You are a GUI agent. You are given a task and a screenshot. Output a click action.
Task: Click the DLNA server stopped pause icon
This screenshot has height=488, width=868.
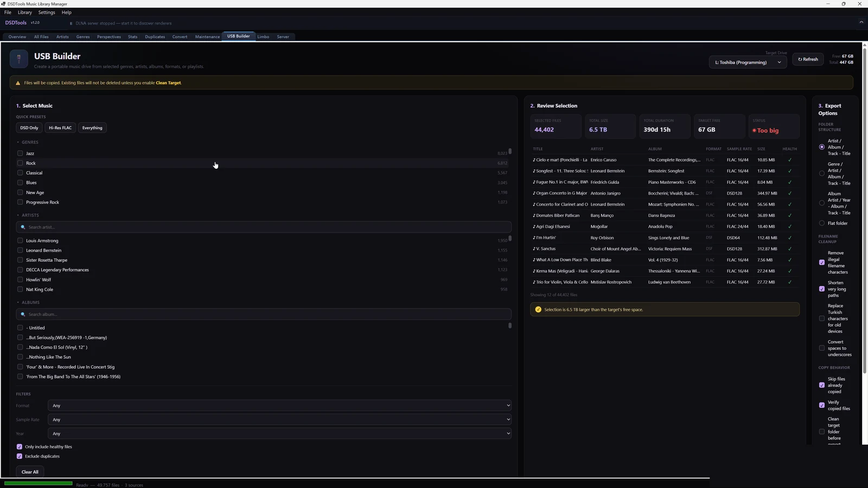pos(71,23)
